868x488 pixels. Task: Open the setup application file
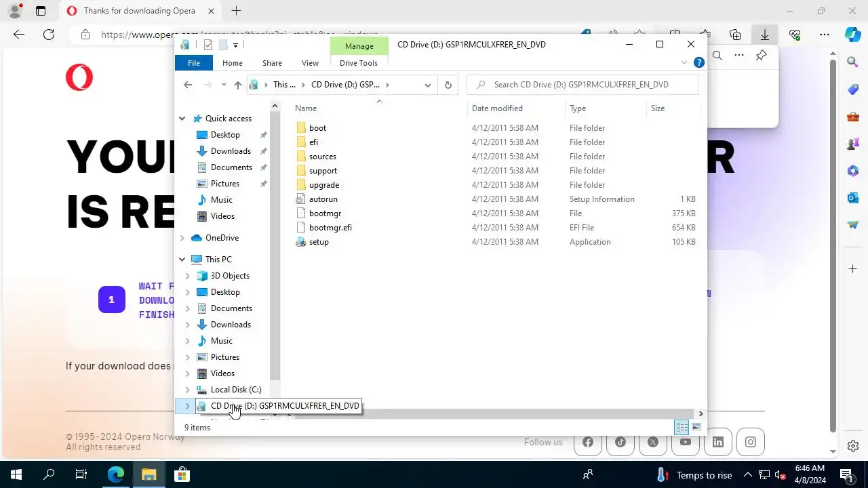[x=319, y=242]
